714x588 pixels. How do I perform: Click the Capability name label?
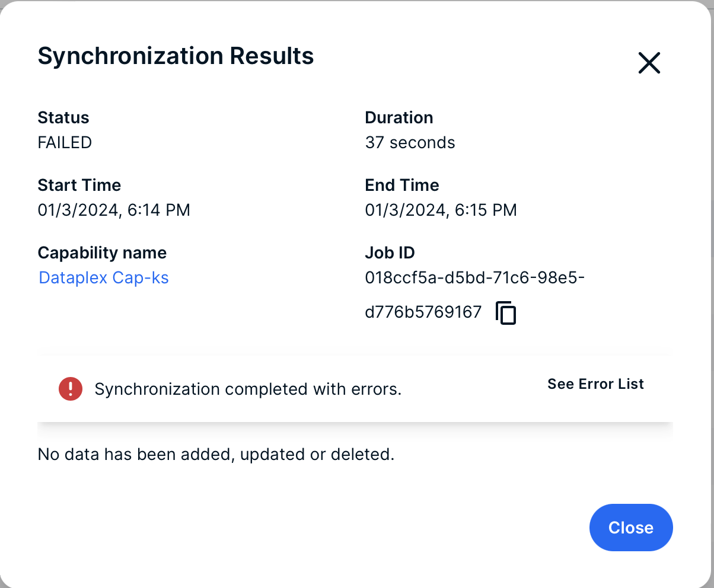(102, 253)
